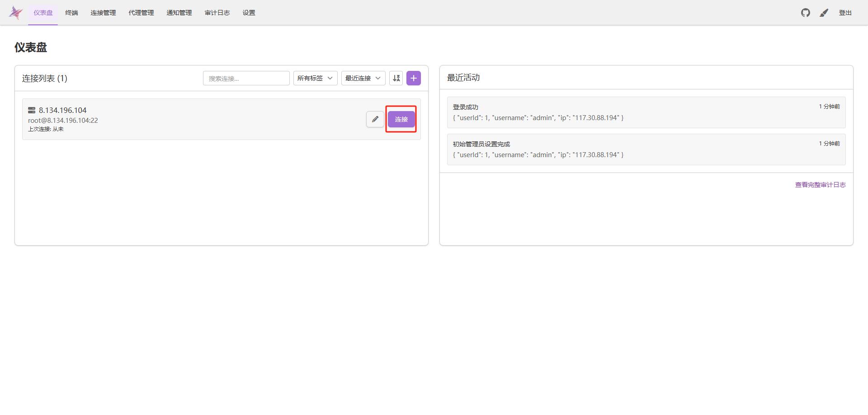Open the 最近连接 sort dropdown
The height and width of the screenshot is (415, 868).
(x=363, y=78)
